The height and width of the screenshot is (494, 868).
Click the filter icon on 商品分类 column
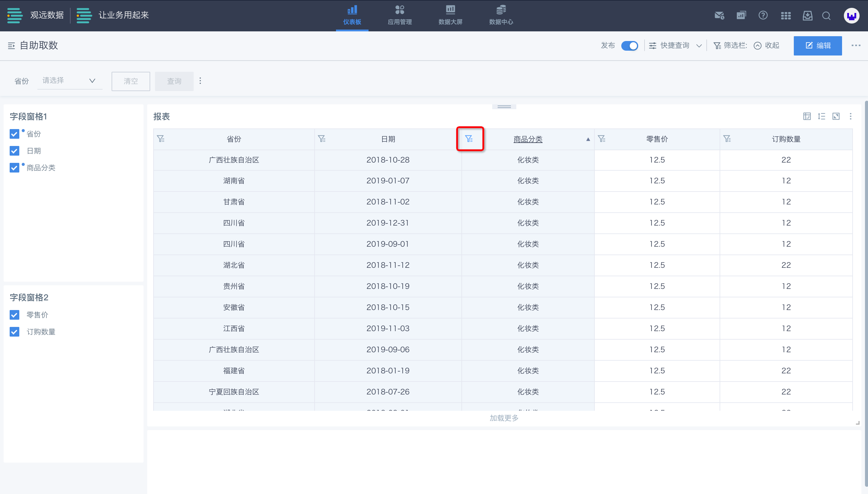pyautogui.click(x=469, y=139)
